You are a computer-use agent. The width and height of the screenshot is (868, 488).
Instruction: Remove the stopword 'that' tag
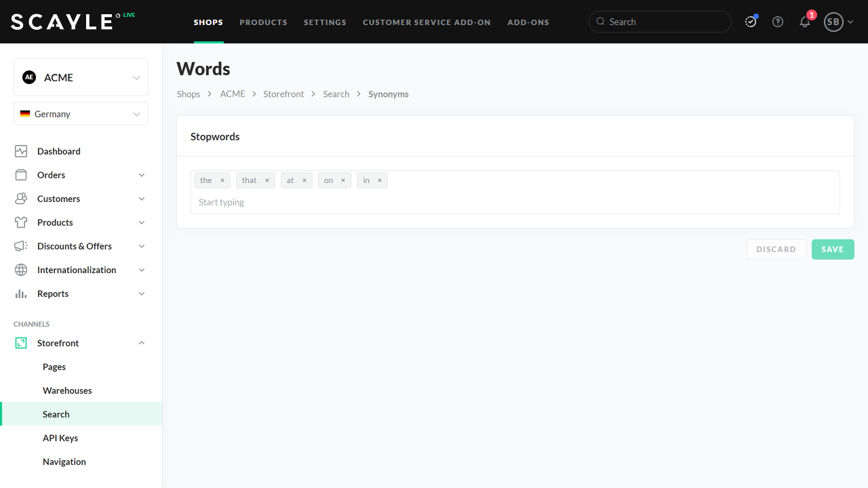pyautogui.click(x=267, y=180)
